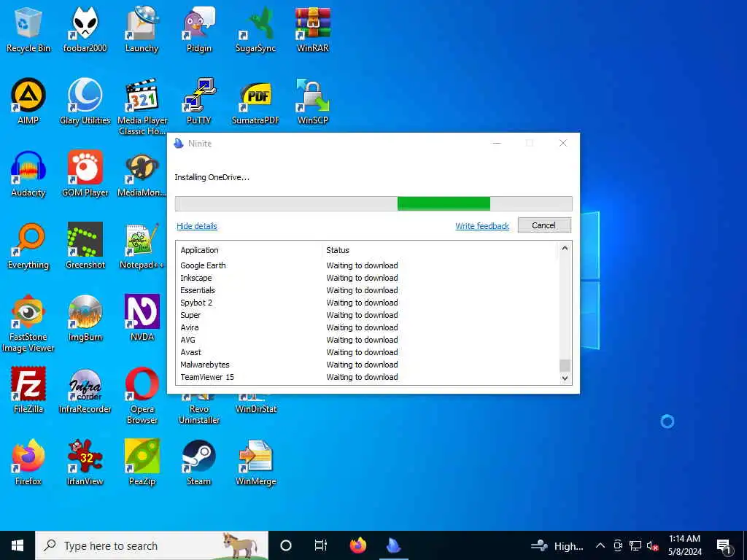Select the Firefox desktop shortcut

coord(28,462)
